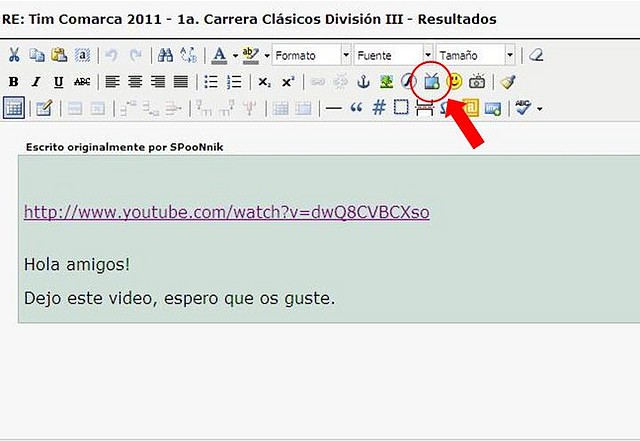Click the background highlight color icon
Image resolution: width=640 pixels, height=441 pixels.
(x=251, y=56)
